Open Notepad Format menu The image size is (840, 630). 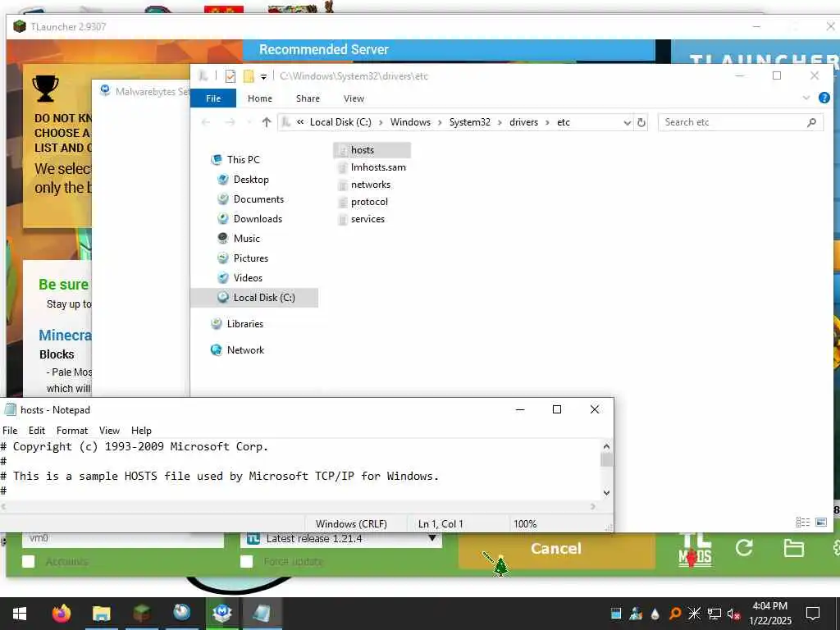pos(72,431)
